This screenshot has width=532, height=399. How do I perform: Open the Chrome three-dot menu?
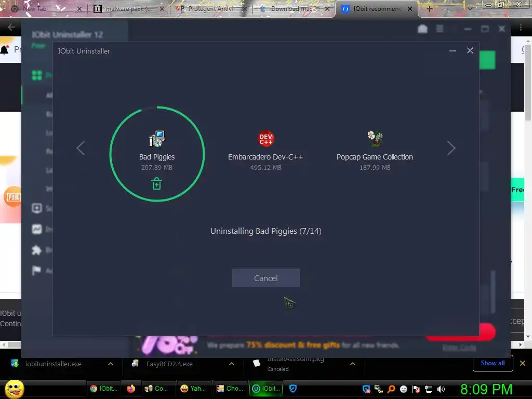click(521, 28)
